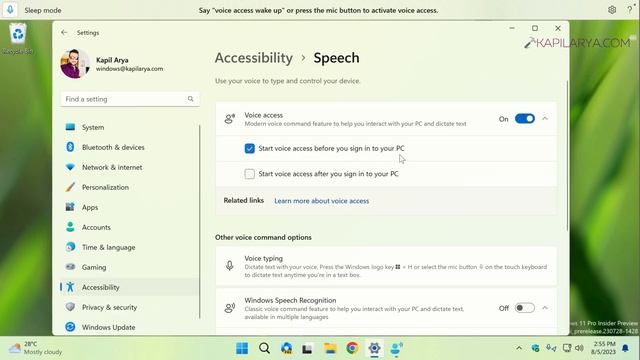Viewport: 640px width, 360px height.
Task: Click the Windows Speech Recognition icon
Action: coord(230,308)
